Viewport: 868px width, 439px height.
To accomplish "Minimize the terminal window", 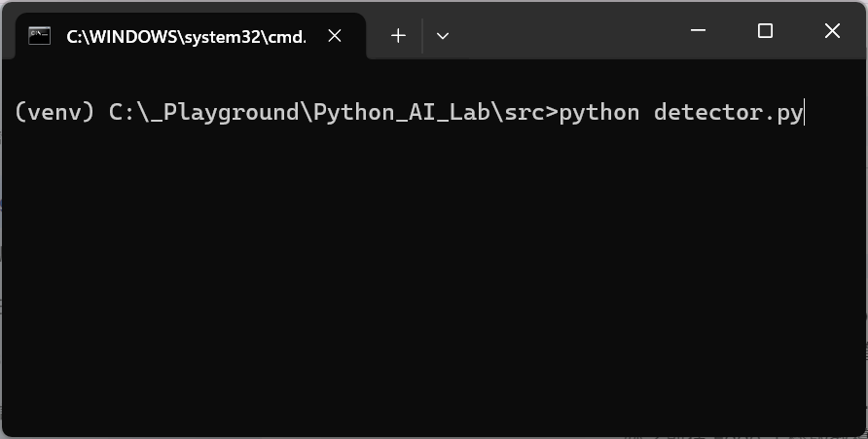I will tap(698, 31).
